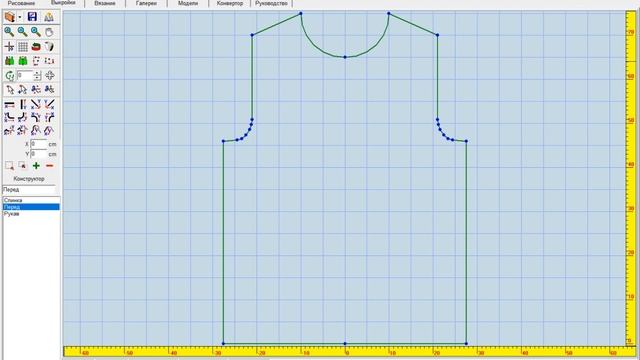Select the first curve segment tool in second row
The height and width of the screenshot is (360, 640).
[9, 118]
